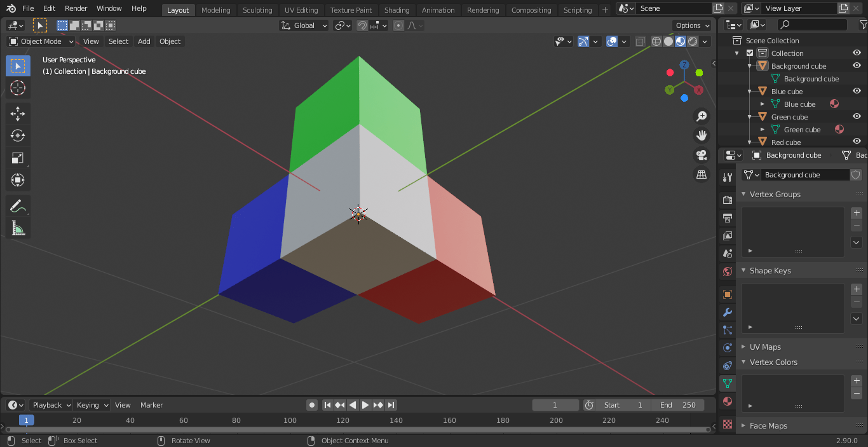This screenshot has height=447, width=868.
Task: Click the pan hand viewport gizmo
Action: coord(702,135)
